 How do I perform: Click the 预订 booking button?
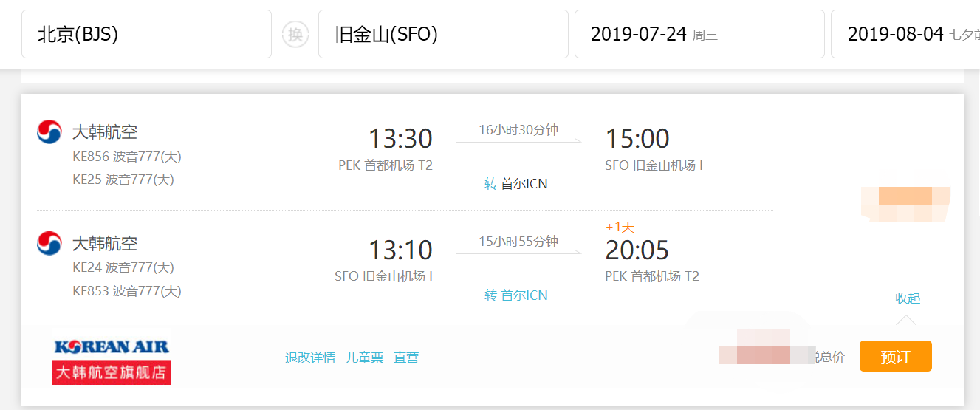pyautogui.click(x=895, y=357)
